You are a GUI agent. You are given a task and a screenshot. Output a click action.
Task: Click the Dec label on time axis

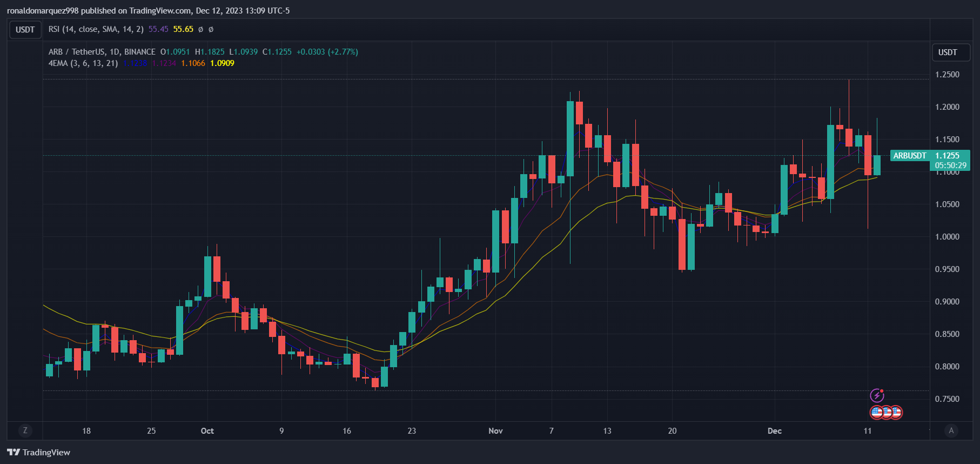tap(775, 431)
